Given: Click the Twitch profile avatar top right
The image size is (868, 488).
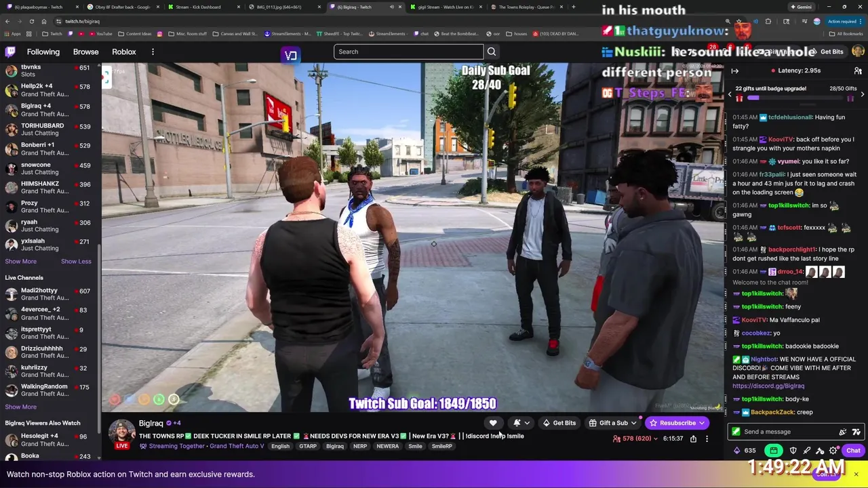Looking at the screenshot, I should pos(858,52).
